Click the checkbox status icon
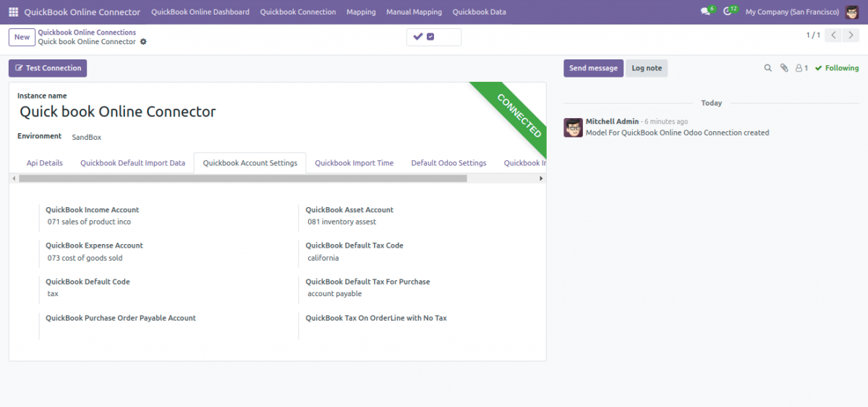Viewport: 868px width, 407px height. coord(430,36)
